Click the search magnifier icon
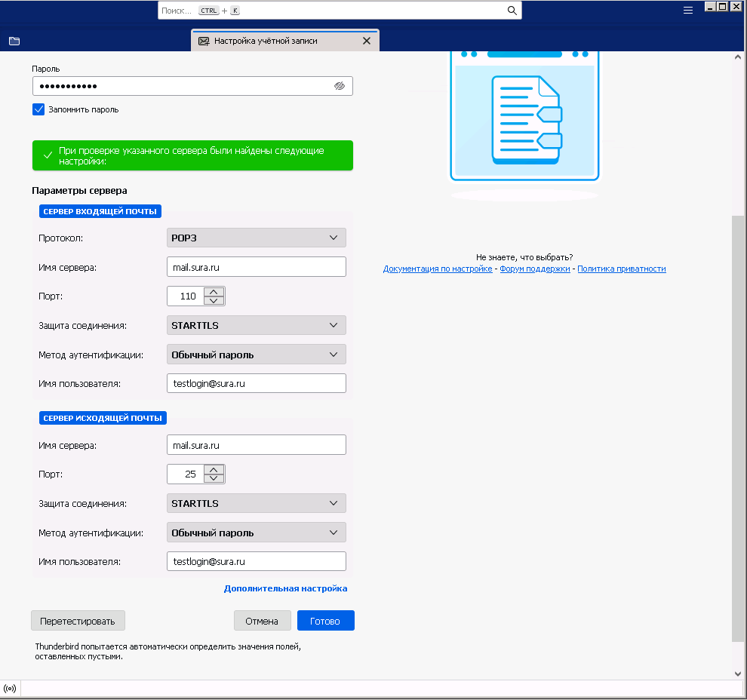This screenshot has width=747, height=700. pos(512,11)
